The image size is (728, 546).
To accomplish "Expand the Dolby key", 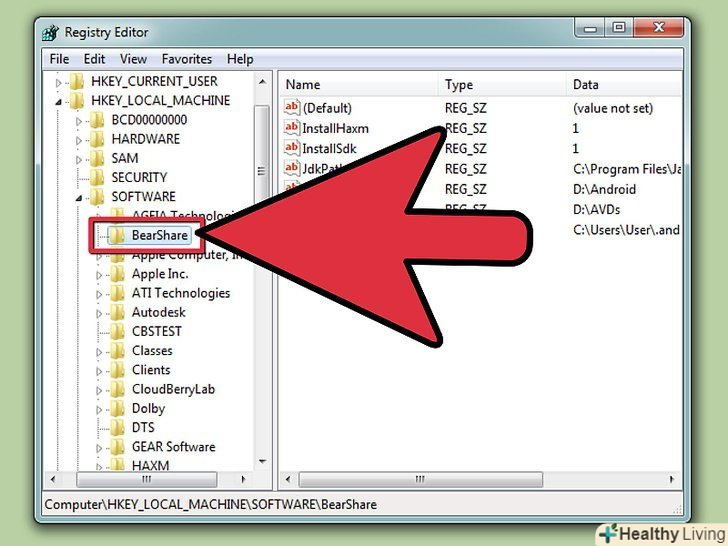I will [99, 410].
